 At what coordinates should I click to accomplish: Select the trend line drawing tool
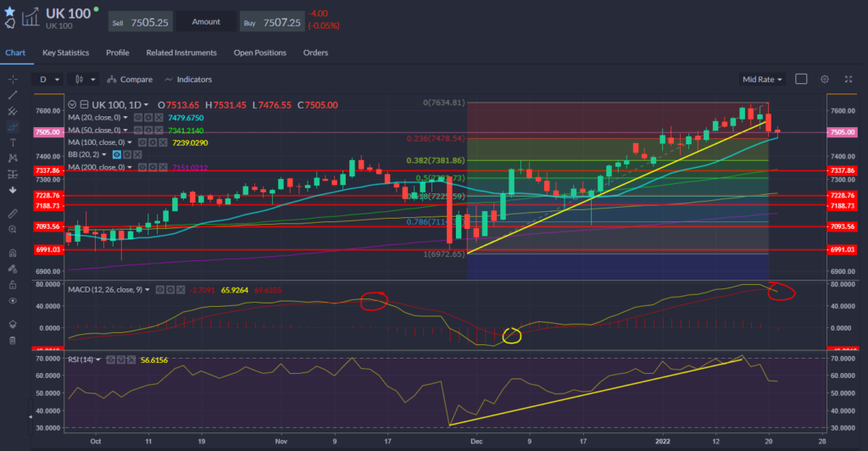click(x=12, y=95)
